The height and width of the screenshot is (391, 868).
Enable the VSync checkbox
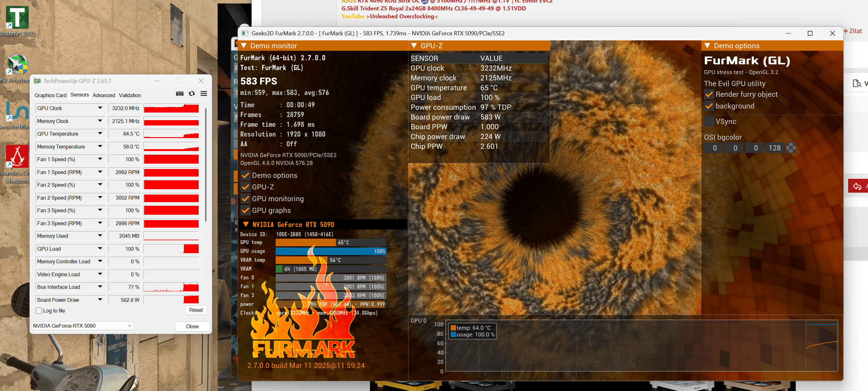709,121
